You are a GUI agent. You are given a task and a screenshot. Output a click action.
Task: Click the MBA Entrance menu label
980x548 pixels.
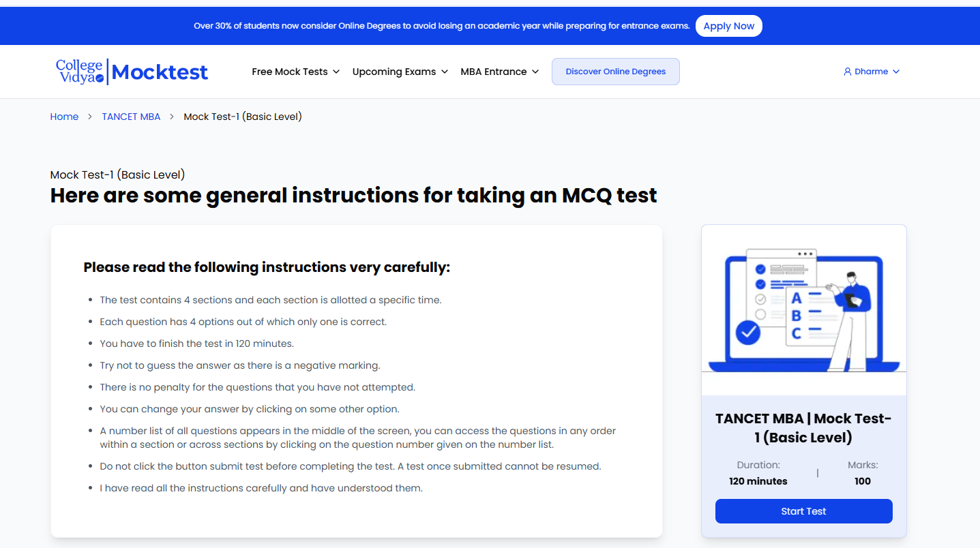pyautogui.click(x=494, y=72)
